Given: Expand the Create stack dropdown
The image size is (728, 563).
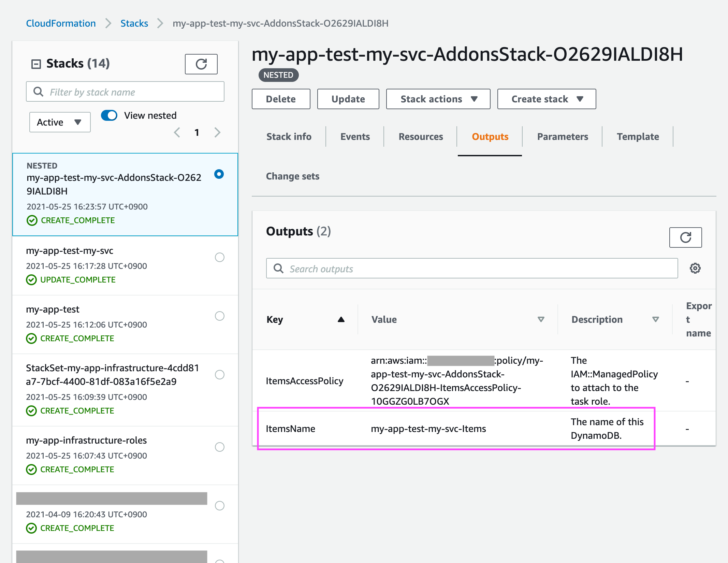Looking at the screenshot, I should click(x=546, y=99).
